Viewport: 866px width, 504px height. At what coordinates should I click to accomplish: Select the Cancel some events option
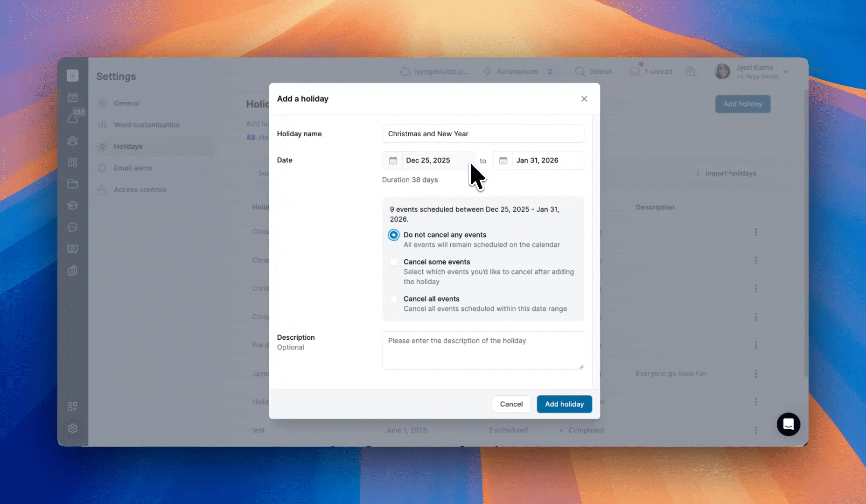click(394, 262)
